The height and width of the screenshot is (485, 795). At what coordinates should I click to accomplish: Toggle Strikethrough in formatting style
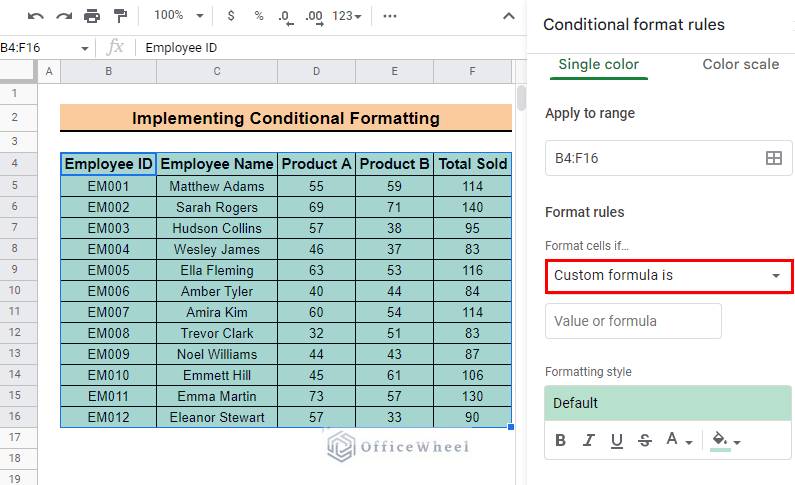645,440
